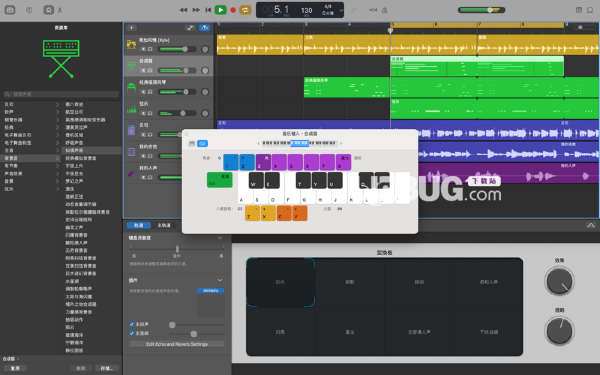Viewport: 600px width, 375px height.
Task: Click the drummer track pan knob
Action: [205, 49]
